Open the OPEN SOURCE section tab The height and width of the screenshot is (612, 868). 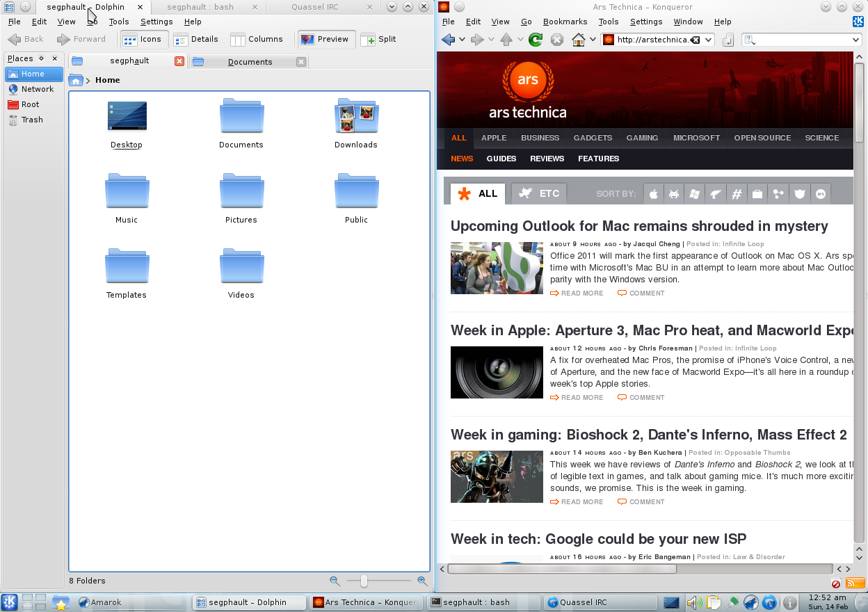(762, 138)
